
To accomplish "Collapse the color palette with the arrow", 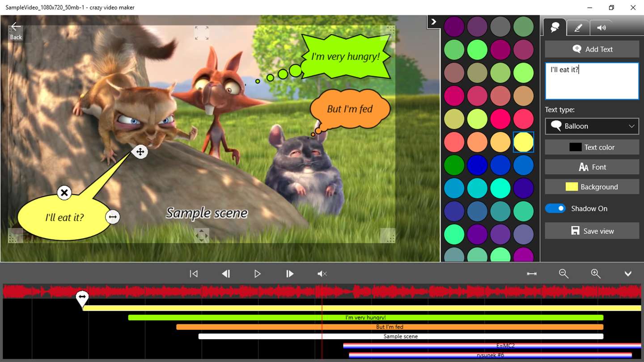I will coord(433,22).
